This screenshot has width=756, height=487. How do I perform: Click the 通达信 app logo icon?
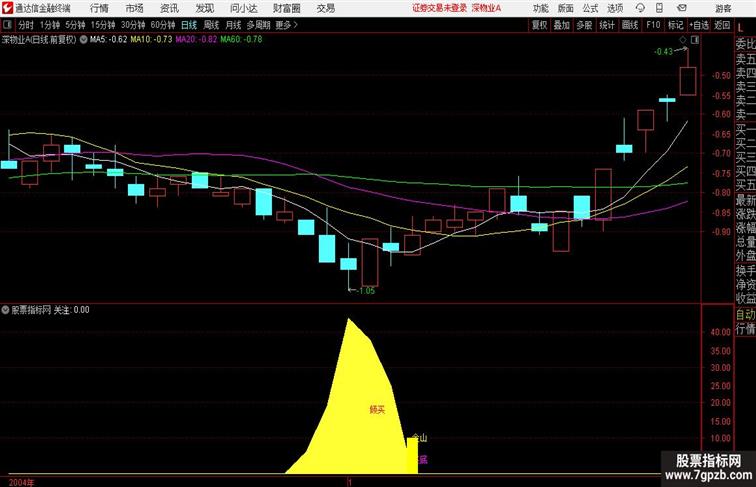[7, 8]
